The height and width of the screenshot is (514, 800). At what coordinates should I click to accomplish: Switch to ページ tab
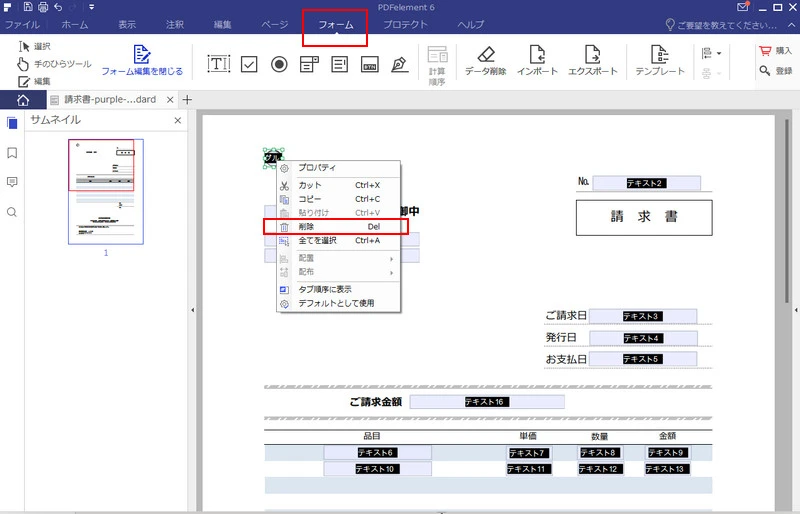pyautogui.click(x=274, y=25)
